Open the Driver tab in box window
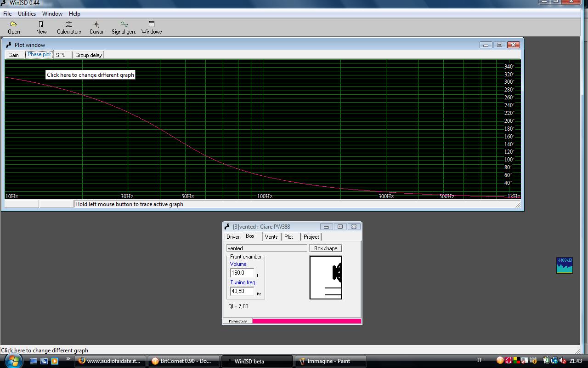This screenshot has width=588, height=368. [233, 237]
